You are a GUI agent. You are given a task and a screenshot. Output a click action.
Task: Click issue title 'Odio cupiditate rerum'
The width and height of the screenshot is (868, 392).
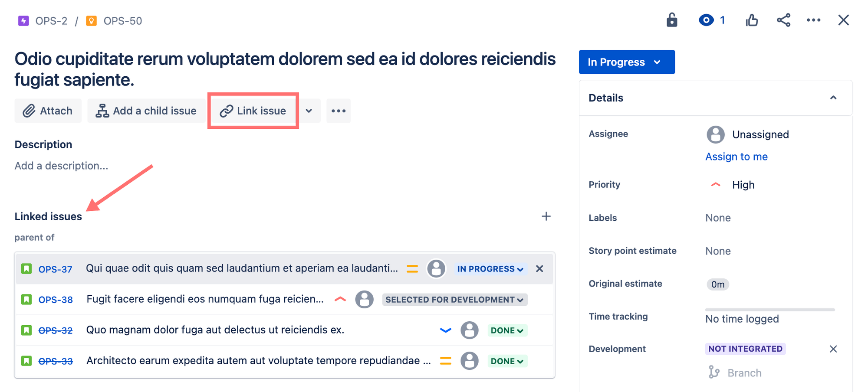pos(285,69)
